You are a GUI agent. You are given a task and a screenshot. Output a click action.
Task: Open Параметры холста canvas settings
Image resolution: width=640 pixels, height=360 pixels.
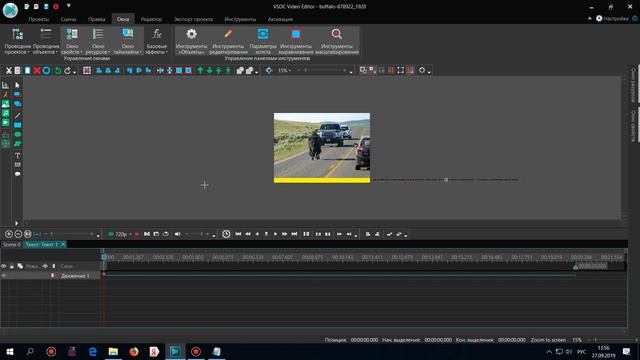point(263,41)
